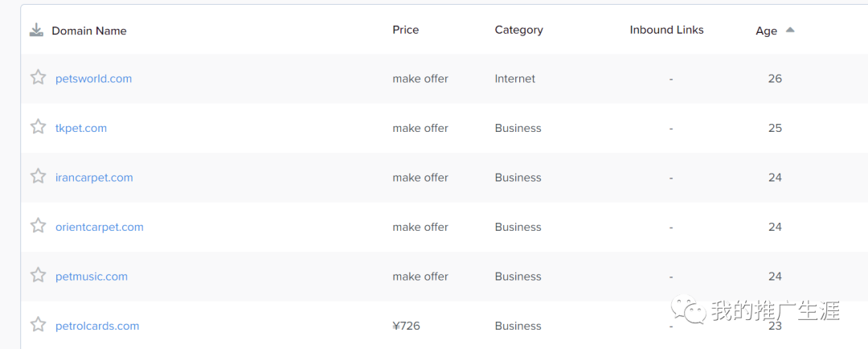This screenshot has height=349, width=868.
Task: Visit the irancarpet.com listing link
Action: coord(94,177)
